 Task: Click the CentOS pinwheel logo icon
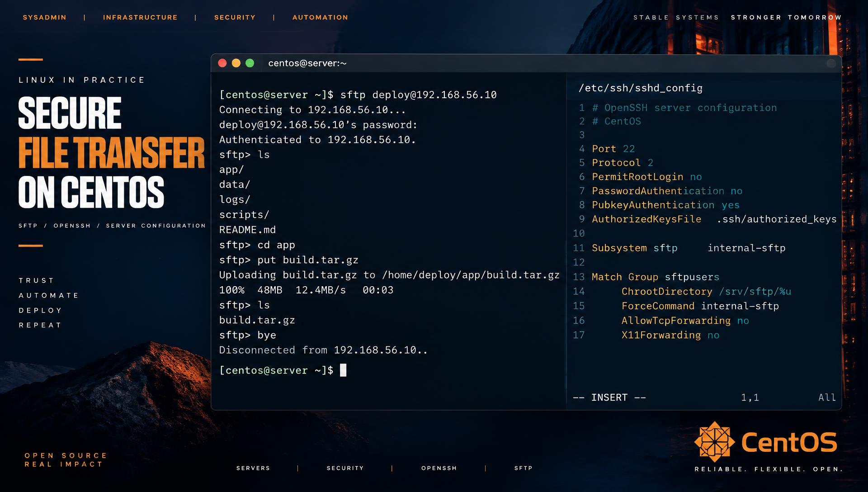714,442
